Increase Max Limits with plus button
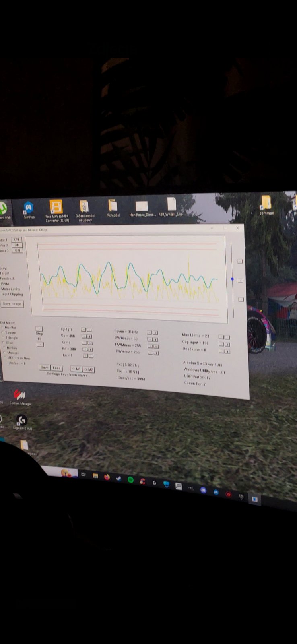Image resolution: width=297 pixels, height=644 pixels. (227, 337)
